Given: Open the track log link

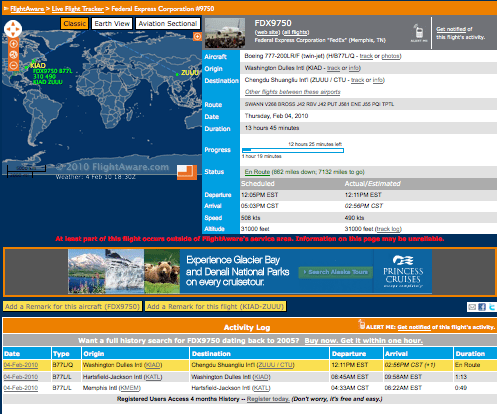Looking at the screenshot, I should (x=388, y=229).
